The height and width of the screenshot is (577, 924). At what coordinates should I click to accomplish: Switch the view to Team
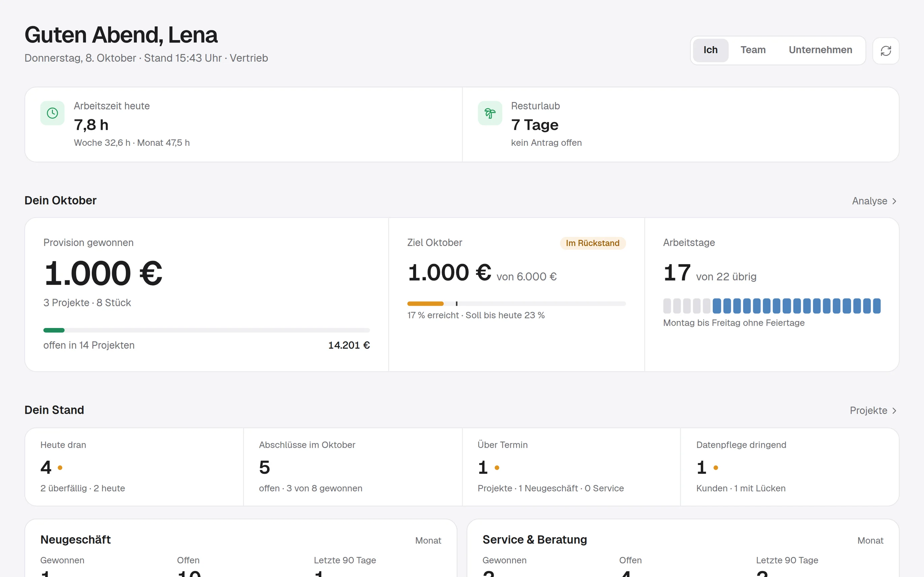pos(753,50)
